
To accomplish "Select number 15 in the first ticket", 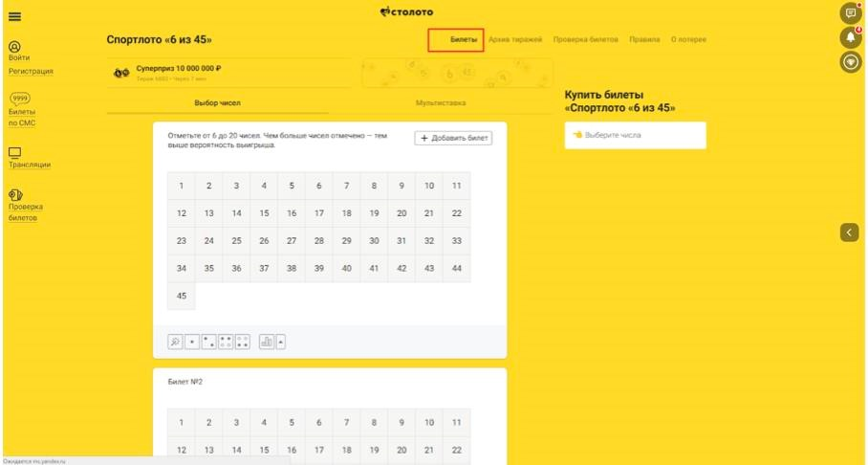I will (x=264, y=213).
